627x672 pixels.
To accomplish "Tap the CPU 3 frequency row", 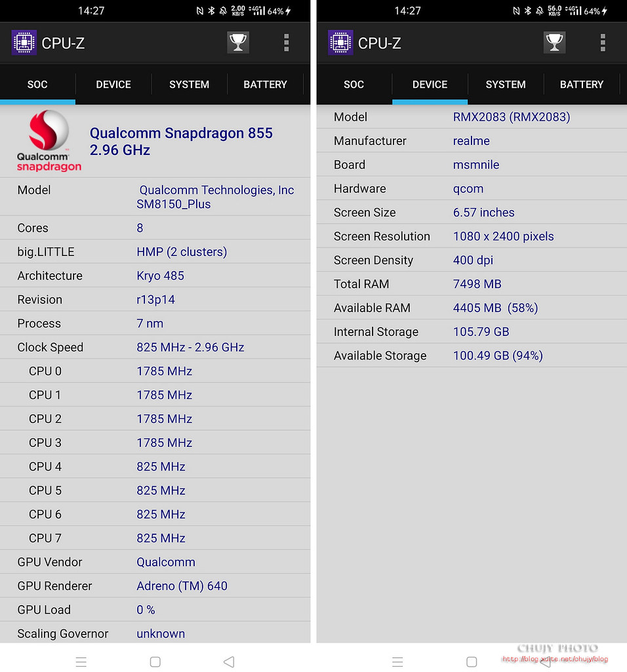I will (x=155, y=443).
